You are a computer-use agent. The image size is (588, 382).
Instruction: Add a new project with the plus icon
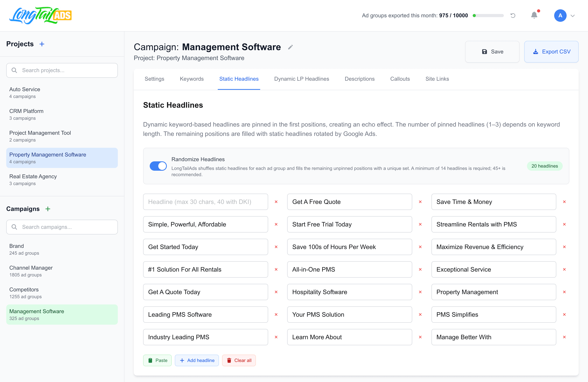click(x=42, y=44)
